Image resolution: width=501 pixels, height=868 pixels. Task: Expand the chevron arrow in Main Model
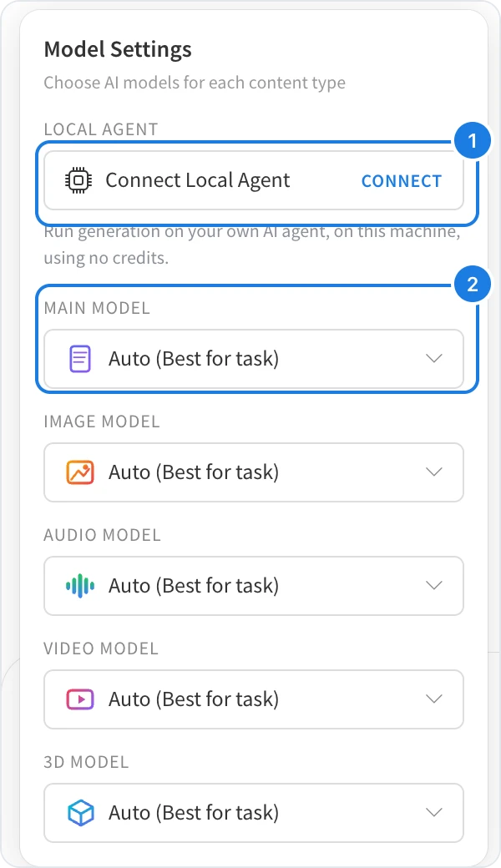click(434, 359)
